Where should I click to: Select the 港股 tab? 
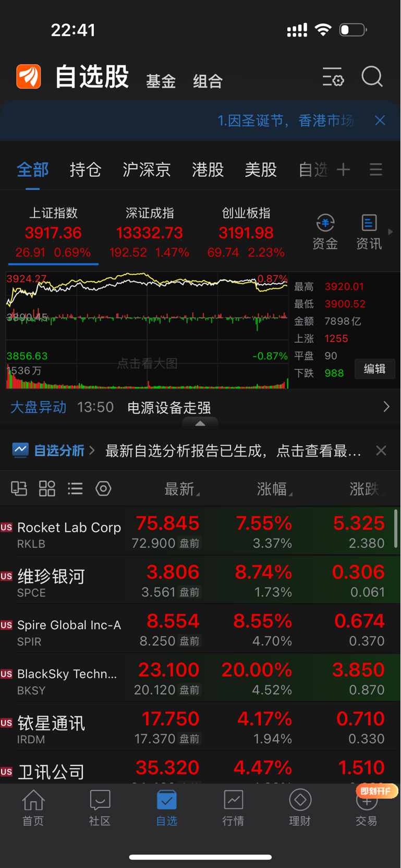(208, 169)
